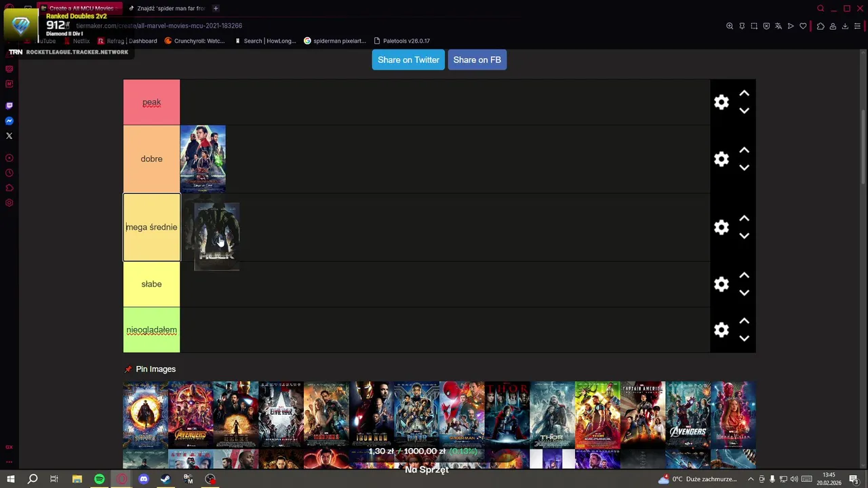Open spiderman pixelart bookmark
This screenshot has width=868, height=488.
[334, 41]
